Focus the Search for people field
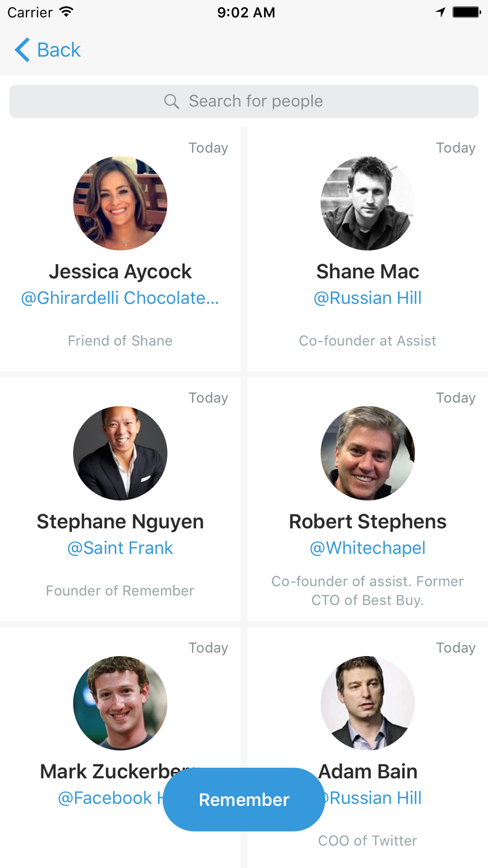The width and height of the screenshot is (488, 868). tap(244, 102)
